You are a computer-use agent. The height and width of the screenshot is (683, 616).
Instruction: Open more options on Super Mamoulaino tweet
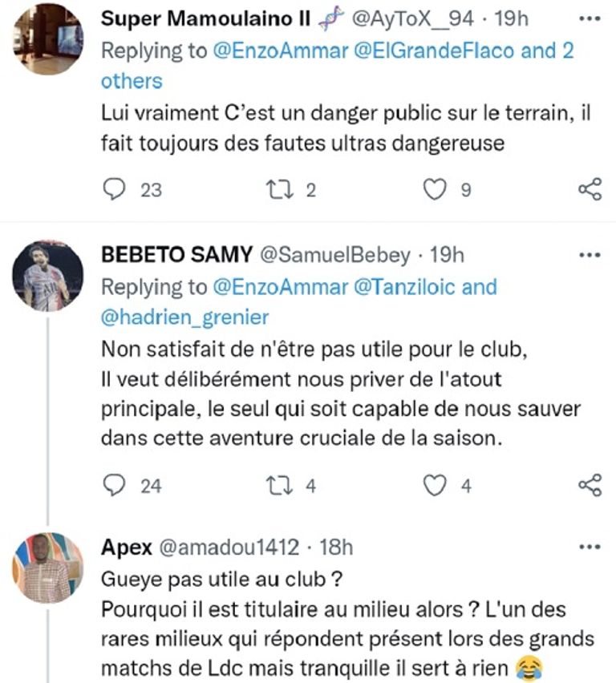pyautogui.click(x=590, y=19)
